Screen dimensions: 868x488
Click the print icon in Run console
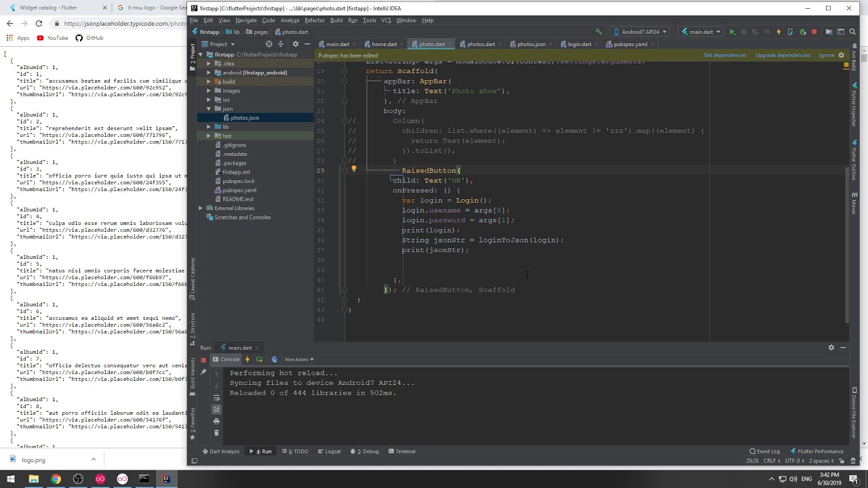point(216,421)
